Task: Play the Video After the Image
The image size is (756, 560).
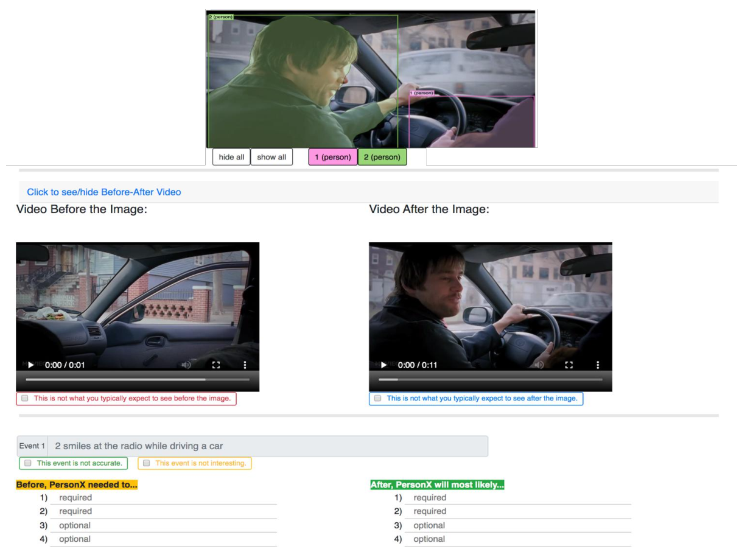Action: point(383,365)
